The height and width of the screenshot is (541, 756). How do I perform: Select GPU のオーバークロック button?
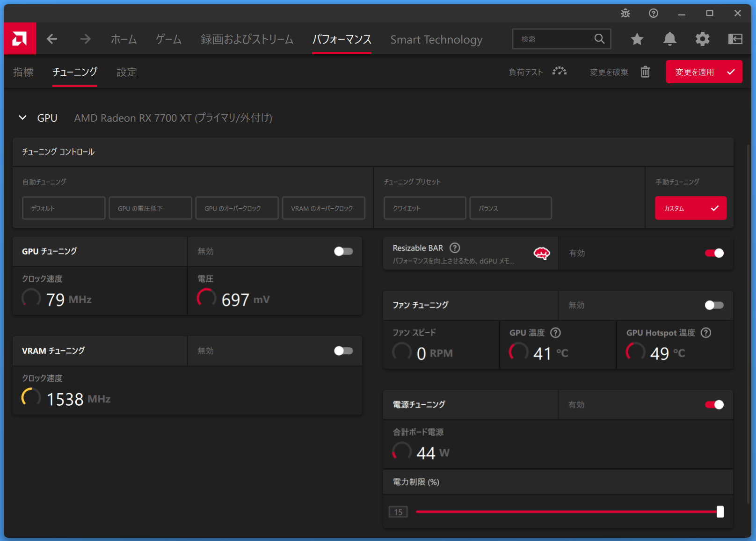pyautogui.click(x=237, y=208)
